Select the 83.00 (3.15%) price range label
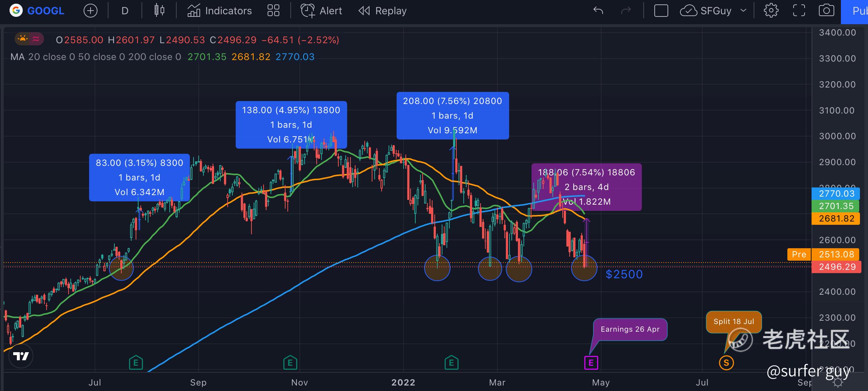868x391 pixels. coord(139,178)
